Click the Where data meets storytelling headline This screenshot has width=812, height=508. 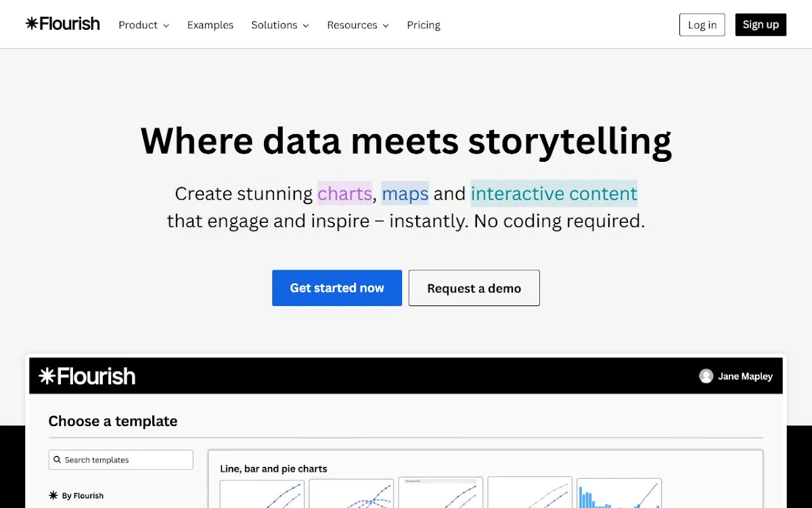406,141
